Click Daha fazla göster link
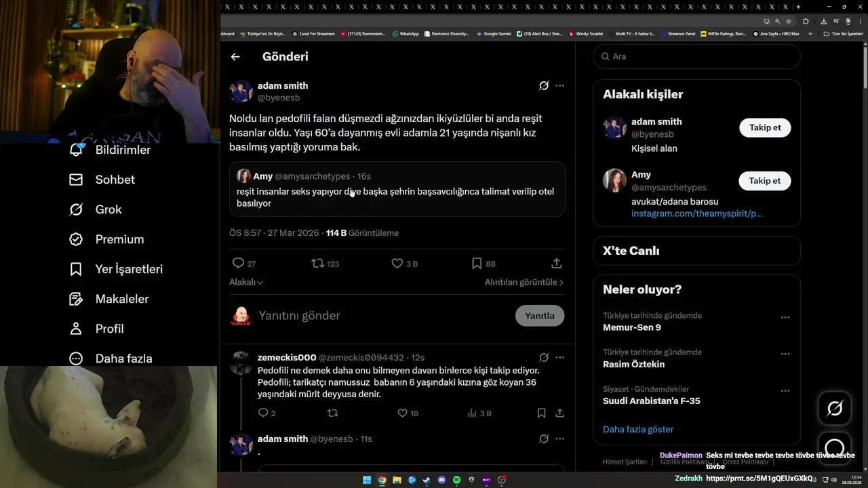 pos(638,429)
